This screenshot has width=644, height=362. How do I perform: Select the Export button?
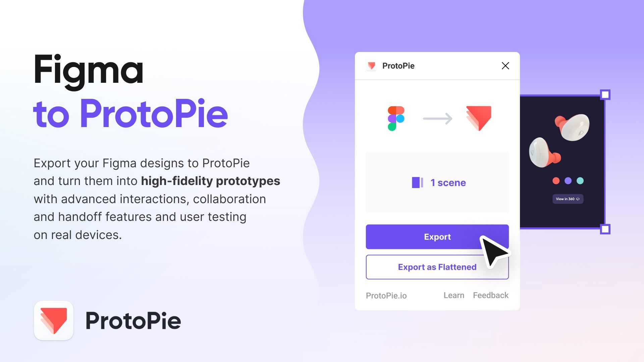tap(437, 237)
